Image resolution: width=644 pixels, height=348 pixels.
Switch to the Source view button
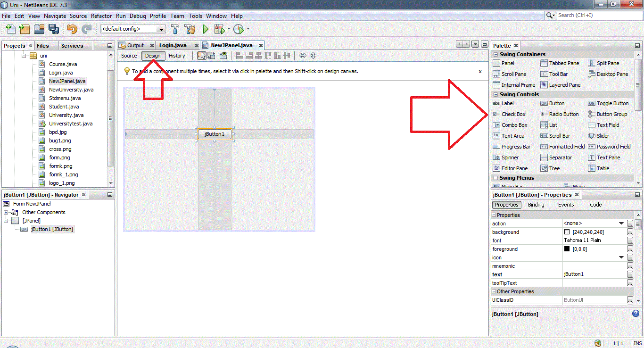click(129, 56)
